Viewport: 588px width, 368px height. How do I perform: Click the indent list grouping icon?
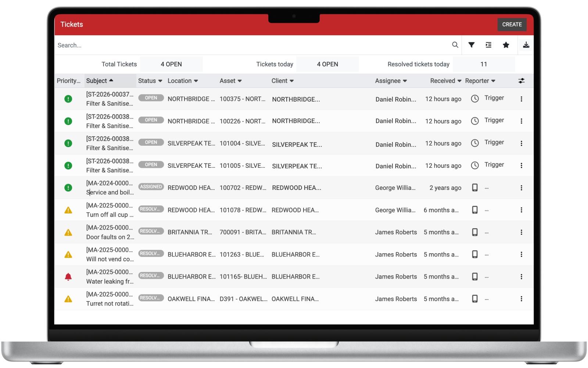pyautogui.click(x=488, y=45)
